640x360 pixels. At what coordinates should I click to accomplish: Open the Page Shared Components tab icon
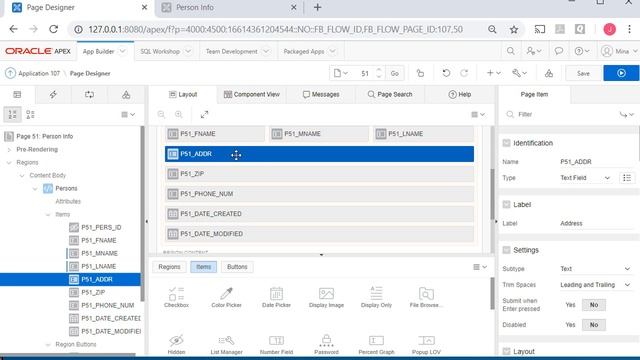(126, 95)
